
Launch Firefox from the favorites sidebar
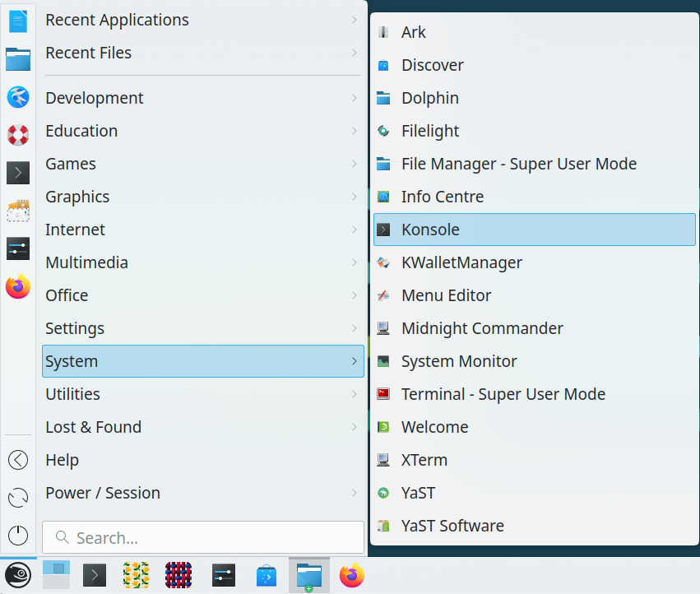(x=18, y=286)
